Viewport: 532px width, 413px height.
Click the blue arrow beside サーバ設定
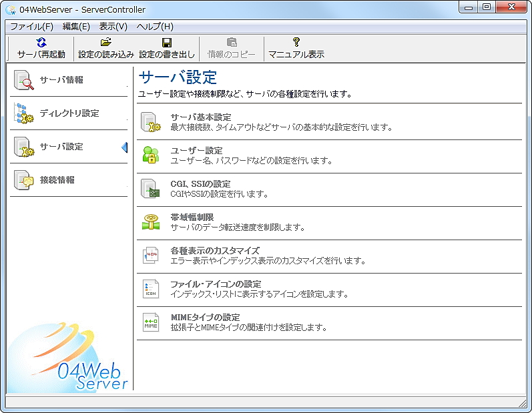coord(125,147)
